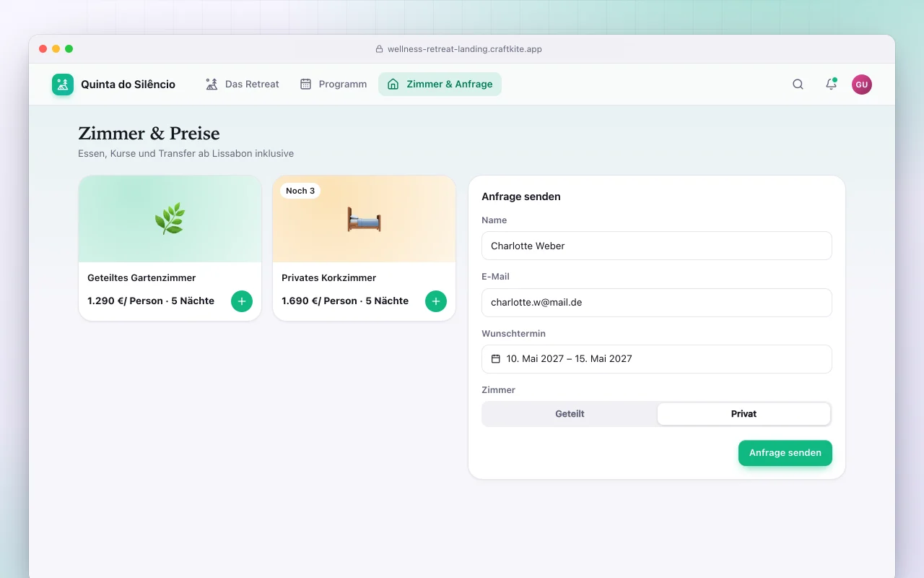Click the subtitle about Transfer ab Lissabon
The width and height of the screenshot is (924, 578).
(186, 154)
